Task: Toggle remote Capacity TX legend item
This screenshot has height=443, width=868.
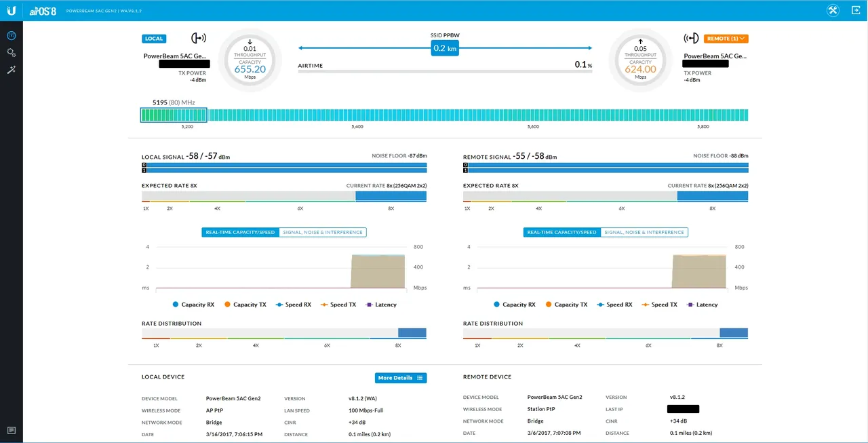Action: coord(566,305)
